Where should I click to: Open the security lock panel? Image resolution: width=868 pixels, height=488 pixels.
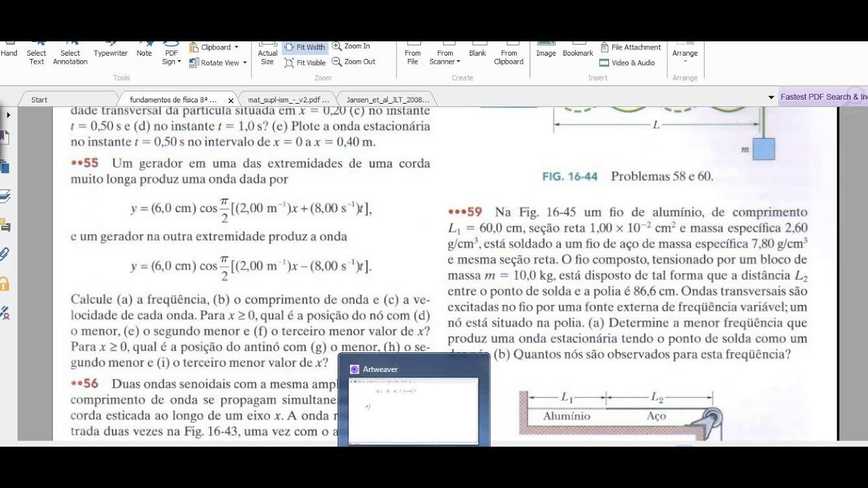tap(5, 283)
